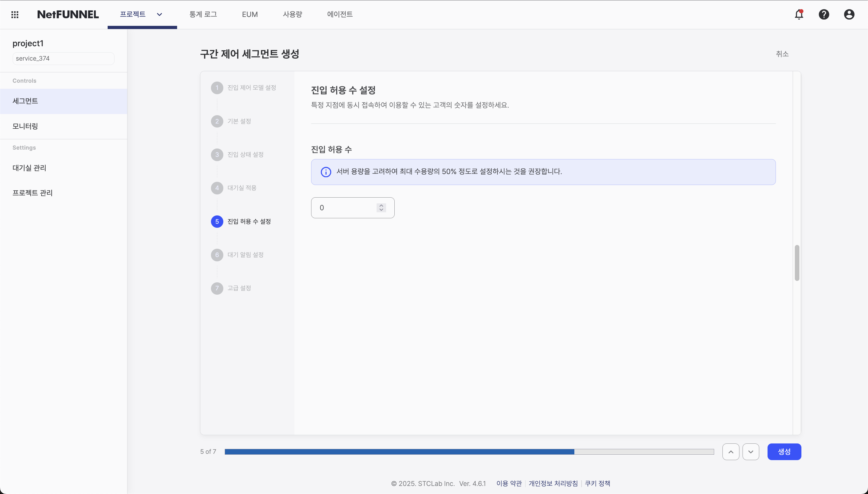This screenshot has width=868, height=494.
Task: Expand the 프로젝트 dropdown
Action: pos(159,15)
